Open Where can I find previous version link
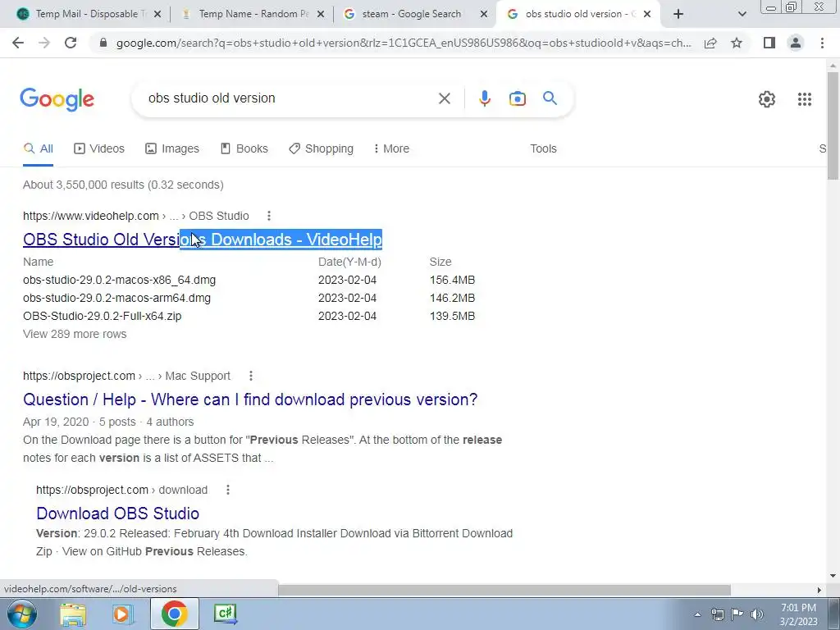Image resolution: width=840 pixels, height=630 pixels. click(250, 399)
